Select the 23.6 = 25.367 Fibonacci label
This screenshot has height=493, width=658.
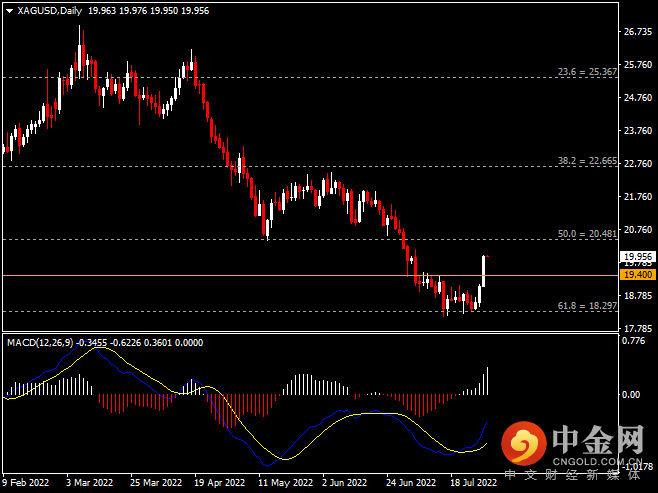[587, 72]
